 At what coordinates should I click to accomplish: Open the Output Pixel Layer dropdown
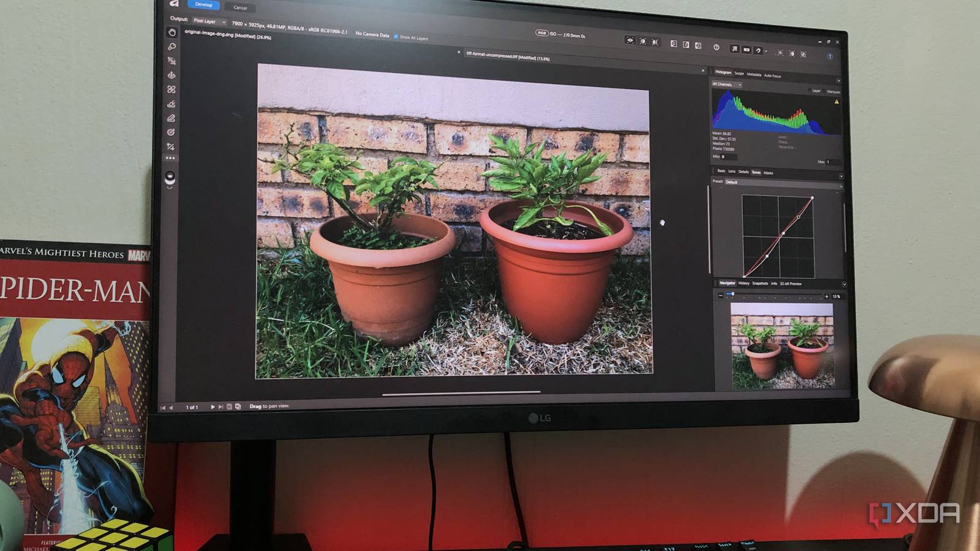coord(208,22)
